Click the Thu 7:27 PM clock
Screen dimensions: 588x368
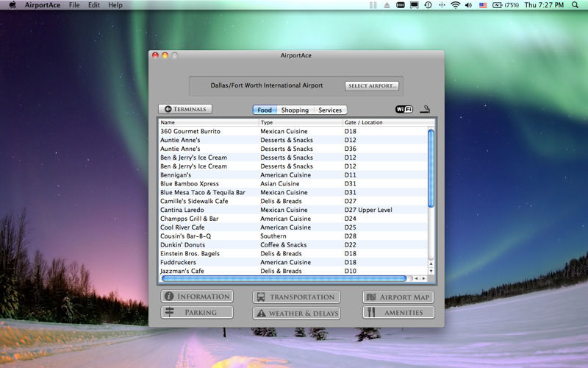[x=544, y=5]
